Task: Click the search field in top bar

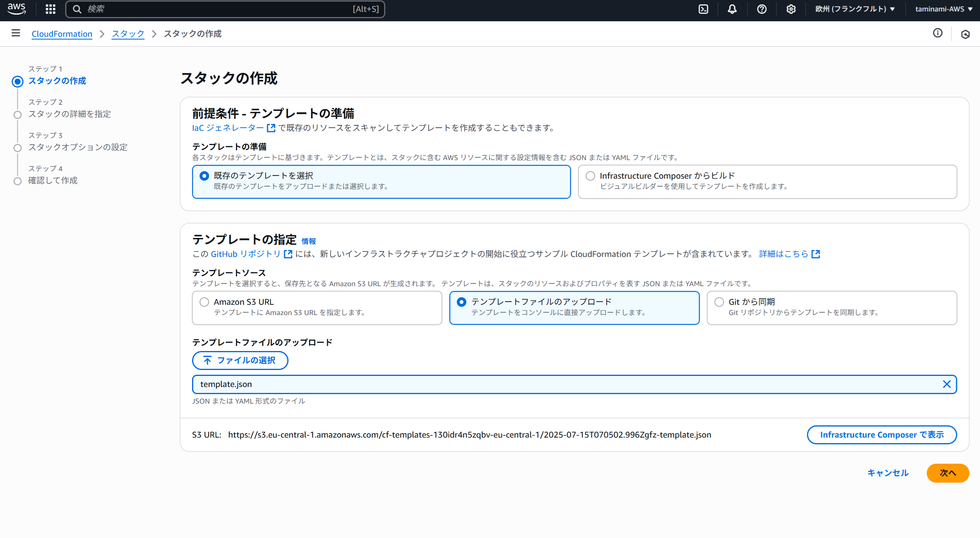Action: (225, 9)
